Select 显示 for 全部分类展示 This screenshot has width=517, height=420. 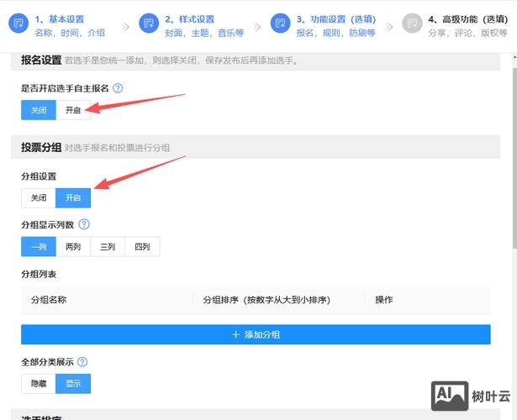pos(73,384)
